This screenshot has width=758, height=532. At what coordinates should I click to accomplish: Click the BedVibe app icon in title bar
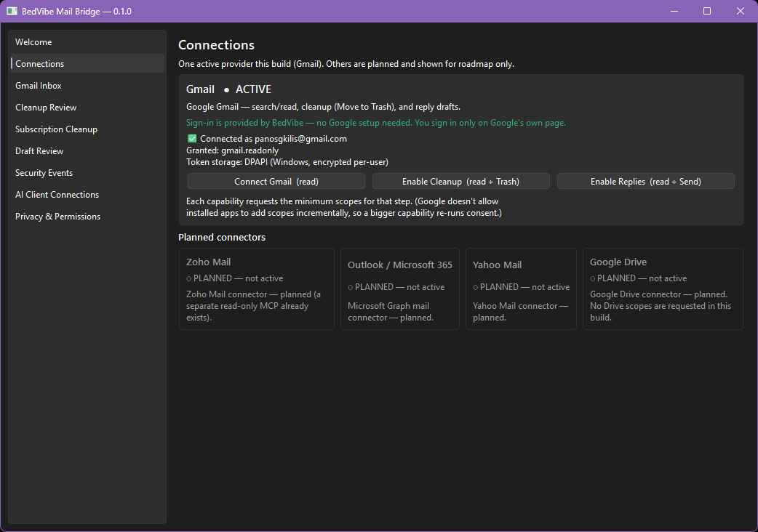12,11
